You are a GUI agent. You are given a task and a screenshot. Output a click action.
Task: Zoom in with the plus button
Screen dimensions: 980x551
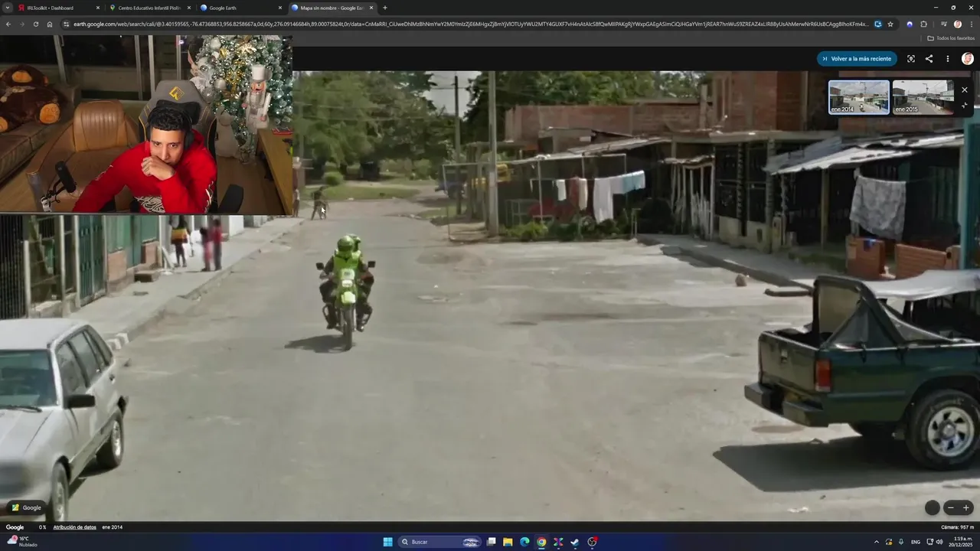pyautogui.click(x=966, y=507)
